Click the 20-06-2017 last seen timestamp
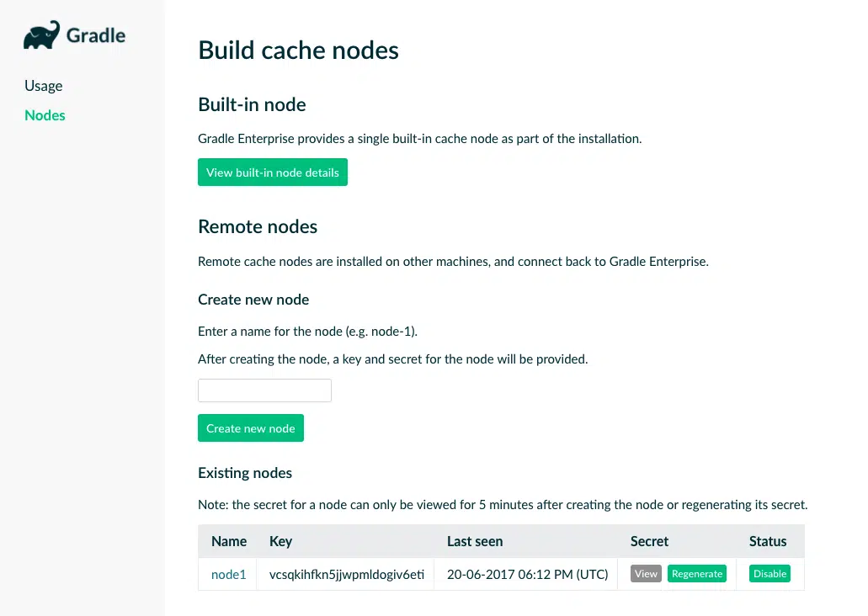This screenshot has height=616, width=868. pos(528,575)
